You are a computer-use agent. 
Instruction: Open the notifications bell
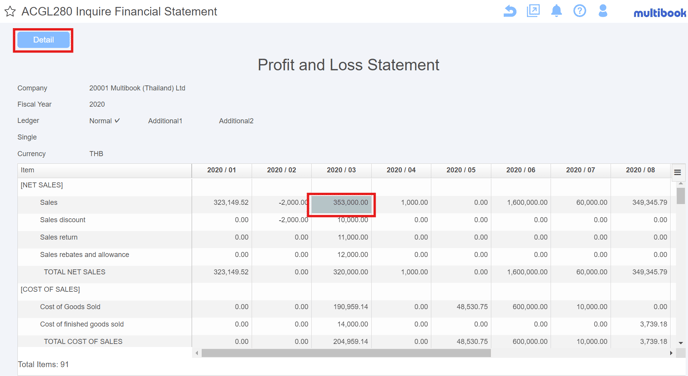point(556,11)
